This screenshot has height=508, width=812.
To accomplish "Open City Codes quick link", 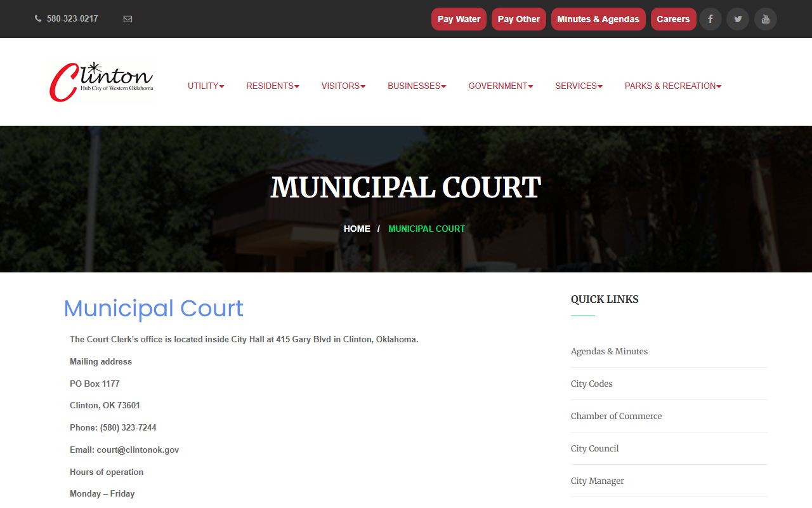I will (x=591, y=384).
